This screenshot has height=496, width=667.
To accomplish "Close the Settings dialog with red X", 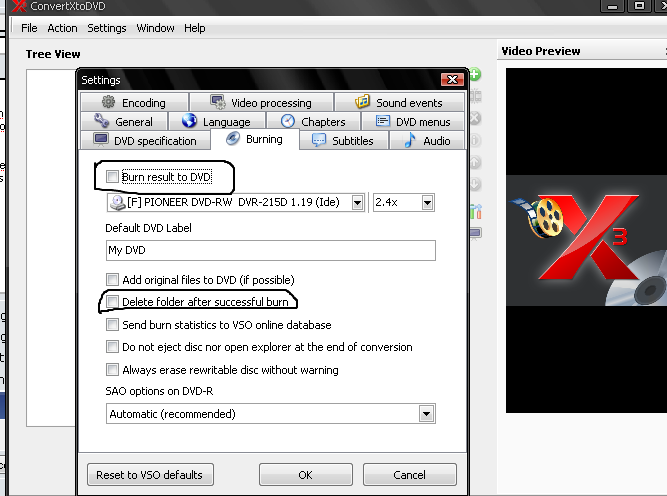I will coord(452,80).
